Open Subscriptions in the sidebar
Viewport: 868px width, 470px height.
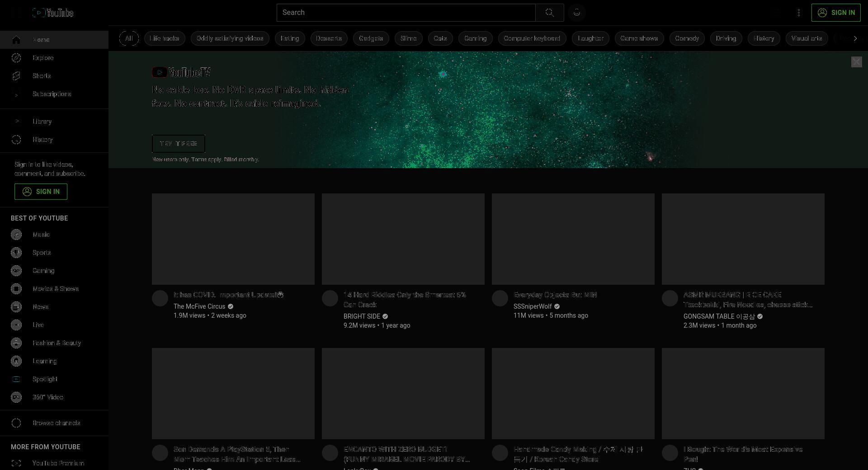[x=54, y=94]
